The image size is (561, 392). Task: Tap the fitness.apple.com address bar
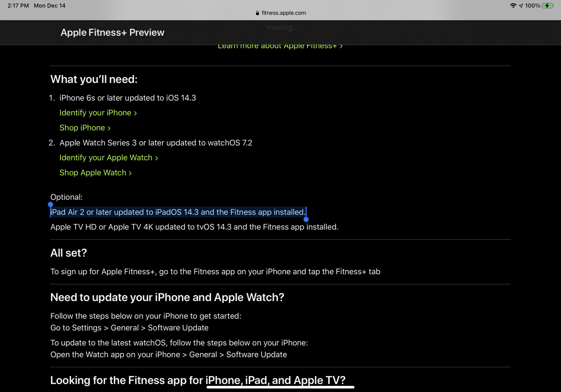coord(283,13)
